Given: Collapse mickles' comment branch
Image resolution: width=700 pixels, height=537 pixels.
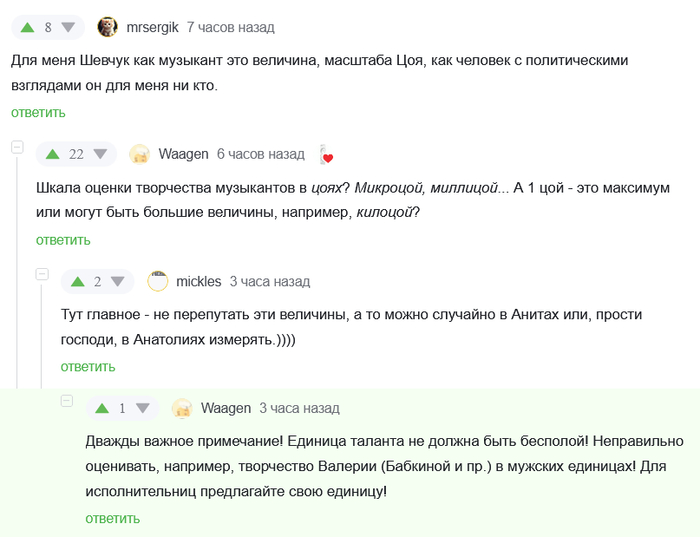Looking at the screenshot, I should 42,274.
